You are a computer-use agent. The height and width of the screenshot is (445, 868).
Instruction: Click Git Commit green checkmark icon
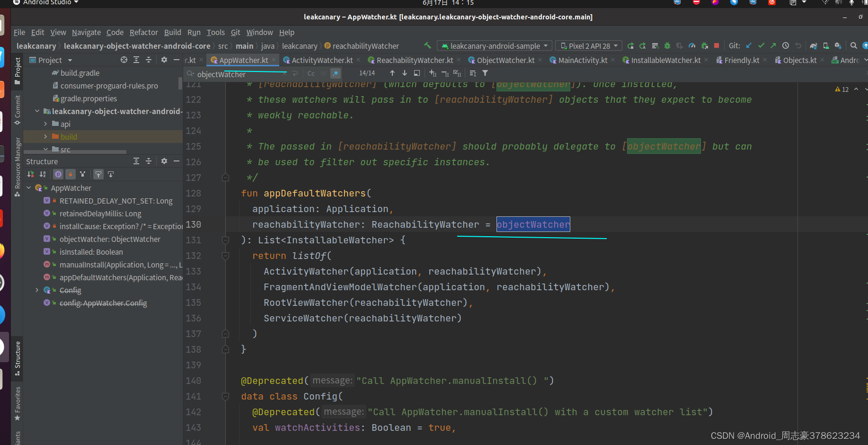coord(761,46)
